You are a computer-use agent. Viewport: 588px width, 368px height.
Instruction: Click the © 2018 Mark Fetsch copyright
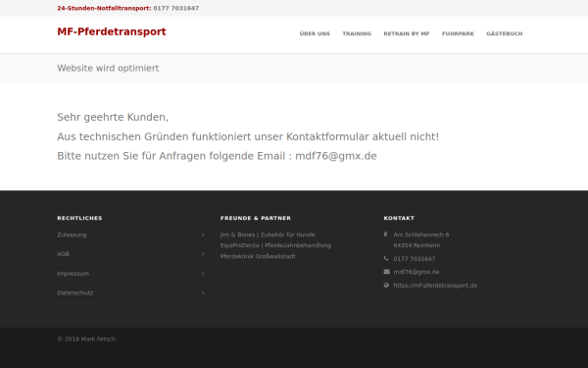86,340
